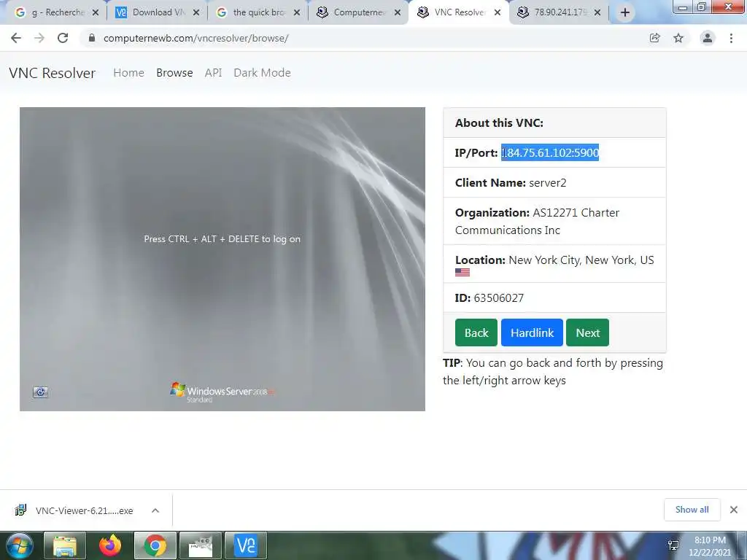Click the ID 63506027 value
The height and width of the screenshot is (560, 747).
coord(499,298)
